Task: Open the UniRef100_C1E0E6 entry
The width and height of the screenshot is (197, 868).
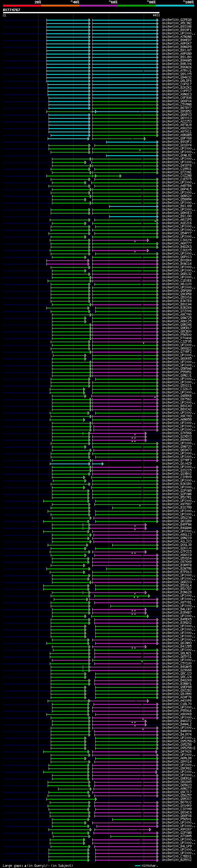Action: pos(177,281)
